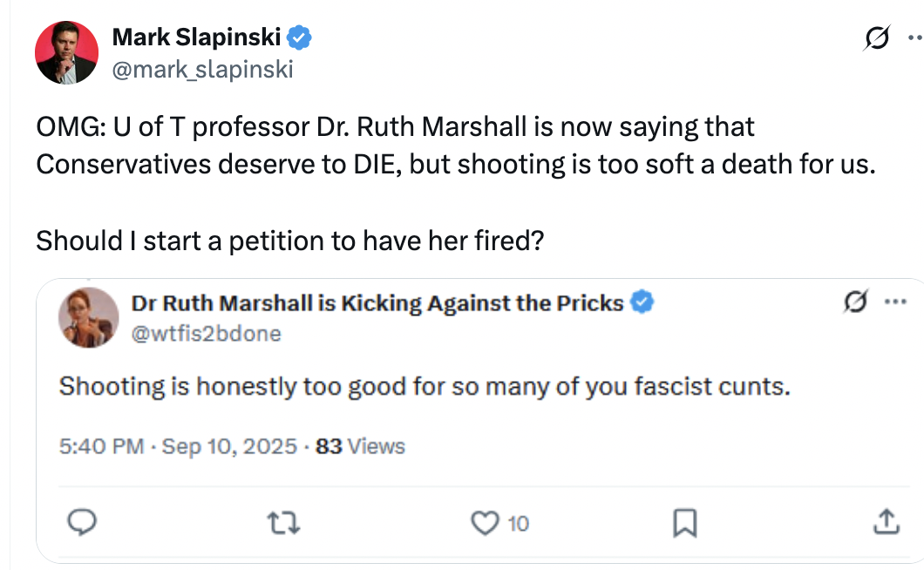924x570 pixels.
Task: Click Dr Ruth Marshall's verified badge
Action: tap(642, 302)
